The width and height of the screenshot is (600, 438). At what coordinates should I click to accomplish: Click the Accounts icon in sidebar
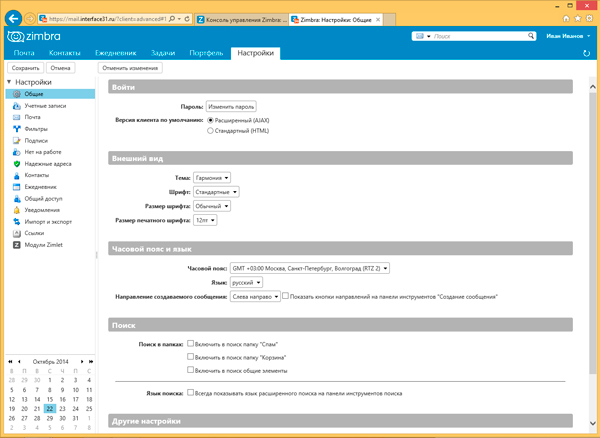click(x=17, y=105)
